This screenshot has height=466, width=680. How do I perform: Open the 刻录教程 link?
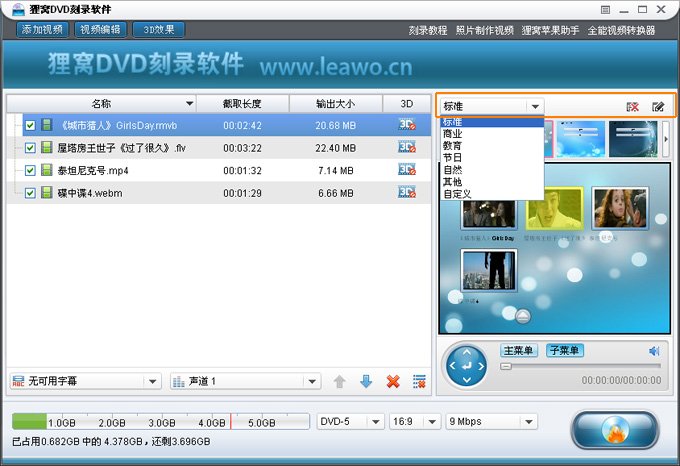pyautogui.click(x=428, y=30)
